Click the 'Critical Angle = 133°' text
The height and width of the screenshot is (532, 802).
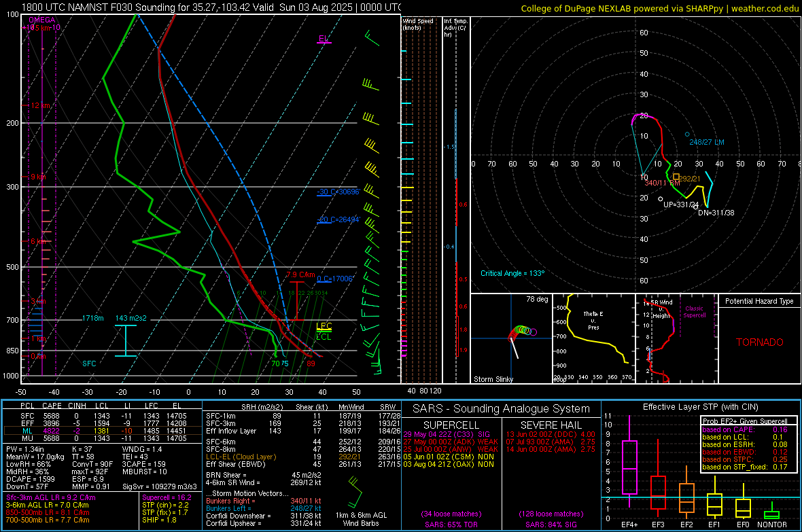tap(512, 273)
